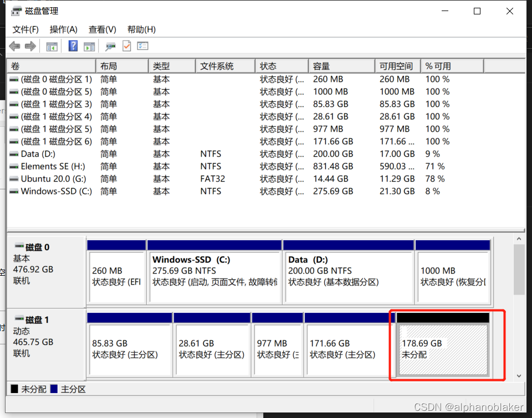Viewport: 532px width, 418px height.
Task: Open the Help question mark icon
Action: point(73,46)
